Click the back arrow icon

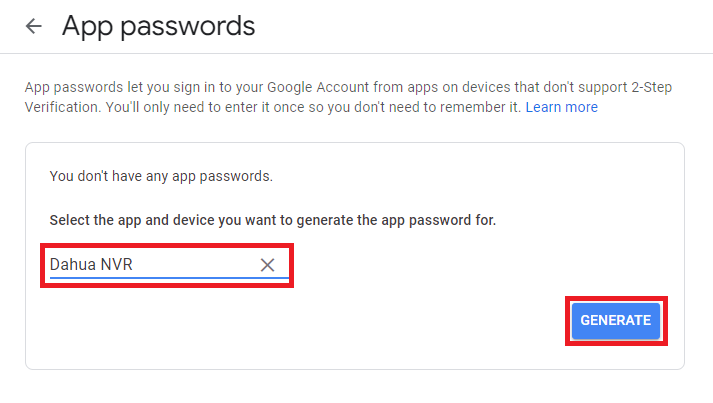click(x=34, y=27)
